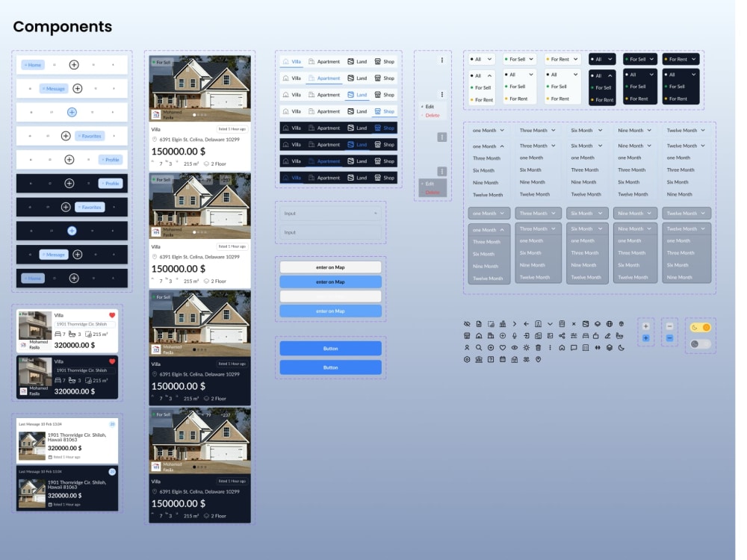Image resolution: width=747 pixels, height=560 pixels.
Task: Toggle the gray dark-mode switch
Action: (x=701, y=343)
